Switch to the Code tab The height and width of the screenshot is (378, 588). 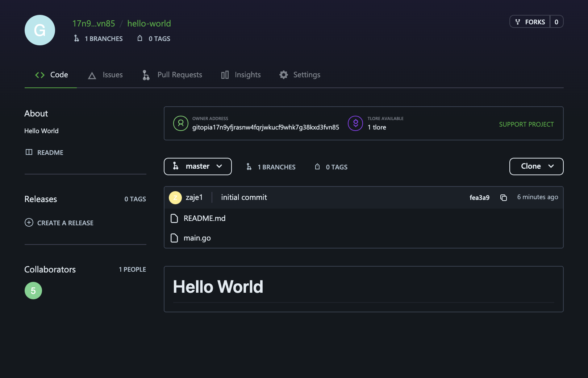[51, 75]
